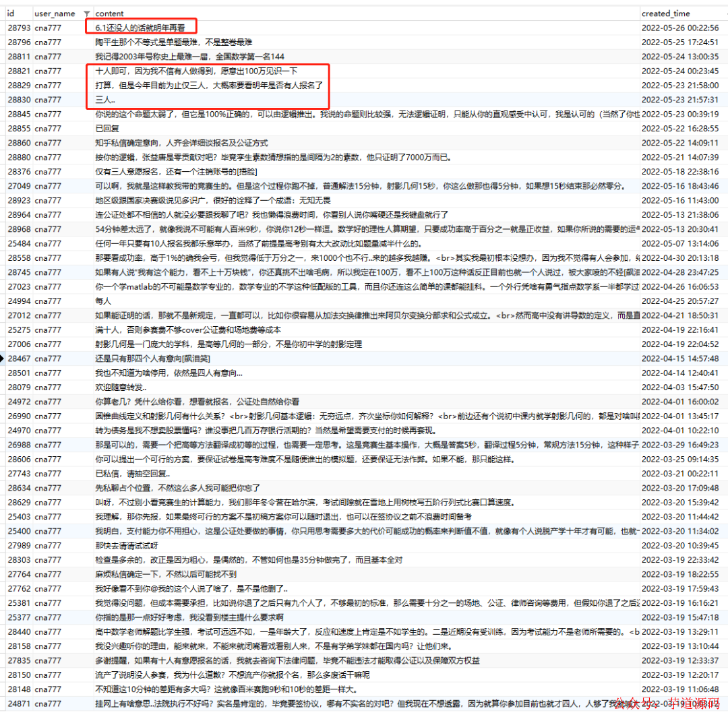The width and height of the screenshot is (728, 717).
Task: Select id cell 28845
Action: [19, 114]
